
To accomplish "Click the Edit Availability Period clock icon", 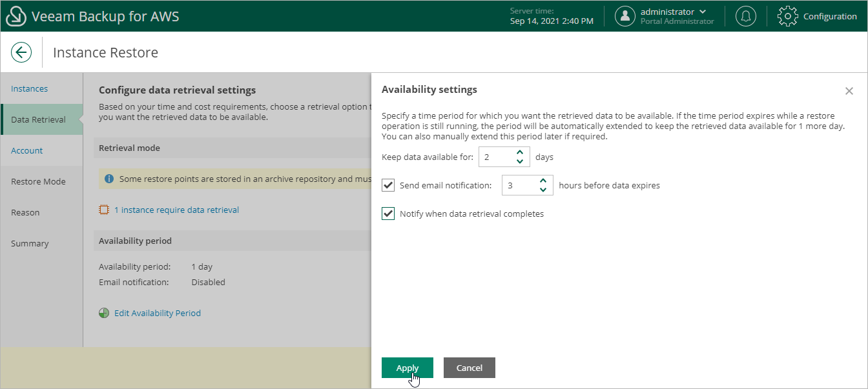I will [104, 313].
